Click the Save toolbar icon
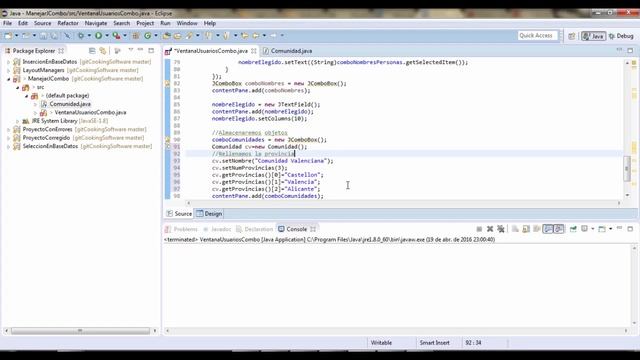 (x=43, y=36)
